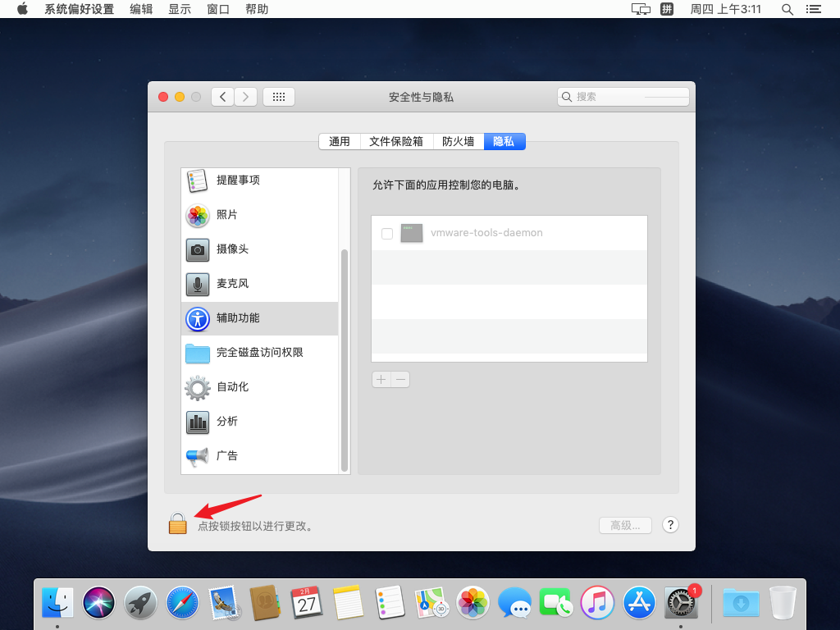Click the 高级… button

[x=625, y=526]
